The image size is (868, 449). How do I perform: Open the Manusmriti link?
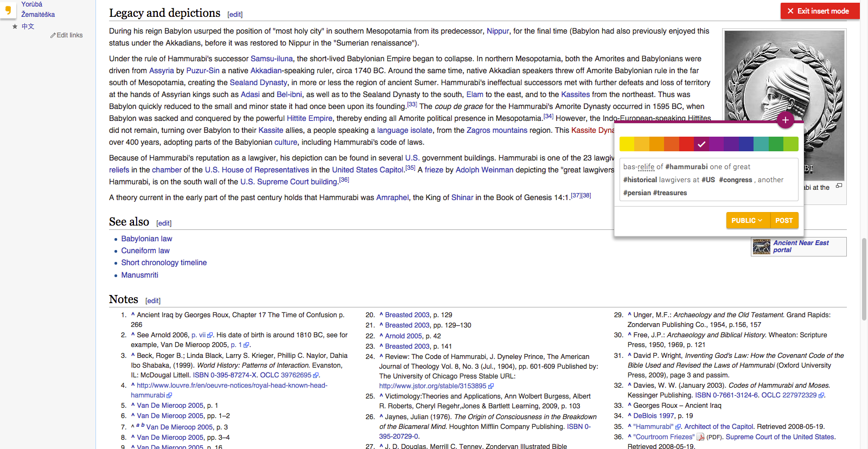pyautogui.click(x=140, y=275)
